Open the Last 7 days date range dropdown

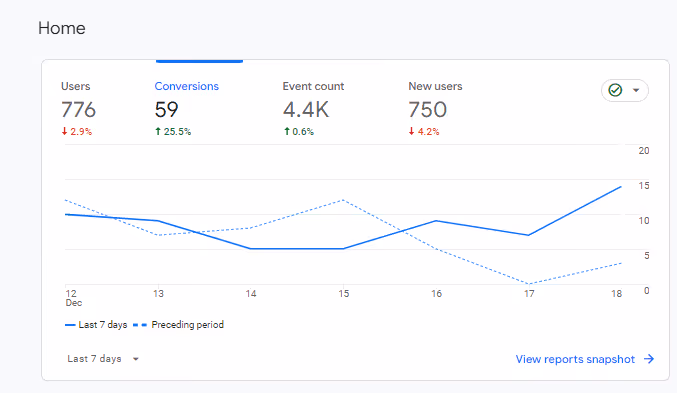click(x=103, y=359)
